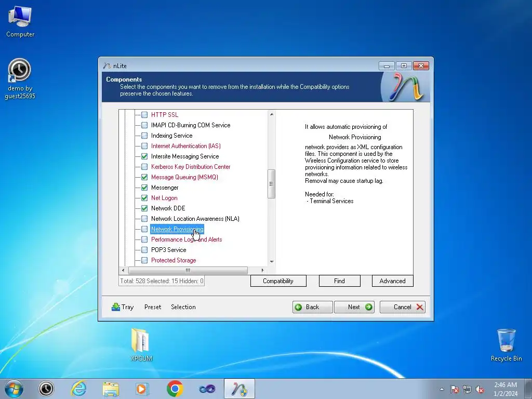The height and width of the screenshot is (399, 532).
Task: Select Protected Storage label
Action: pyautogui.click(x=174, y=260)
